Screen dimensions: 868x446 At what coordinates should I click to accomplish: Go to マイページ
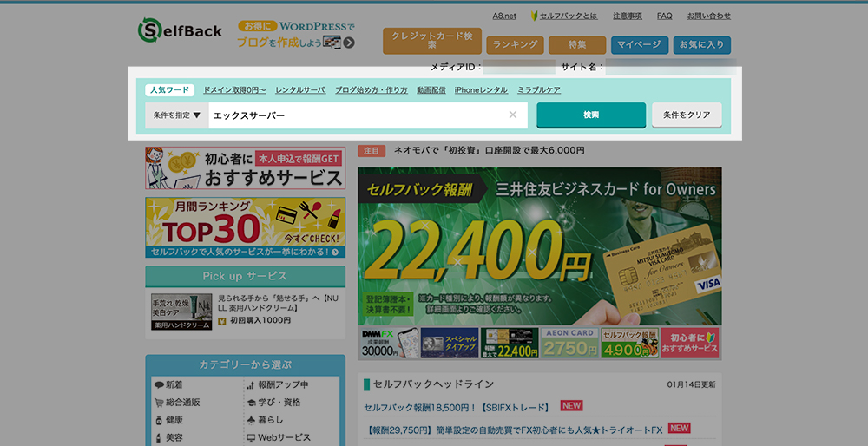pyautogui.click(x=640, y=45)
